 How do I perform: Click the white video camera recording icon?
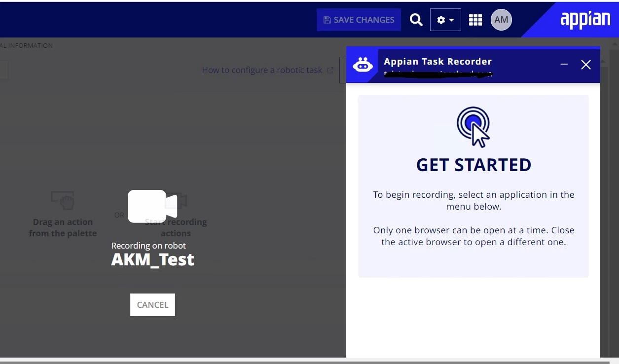[x=152, y=206]
